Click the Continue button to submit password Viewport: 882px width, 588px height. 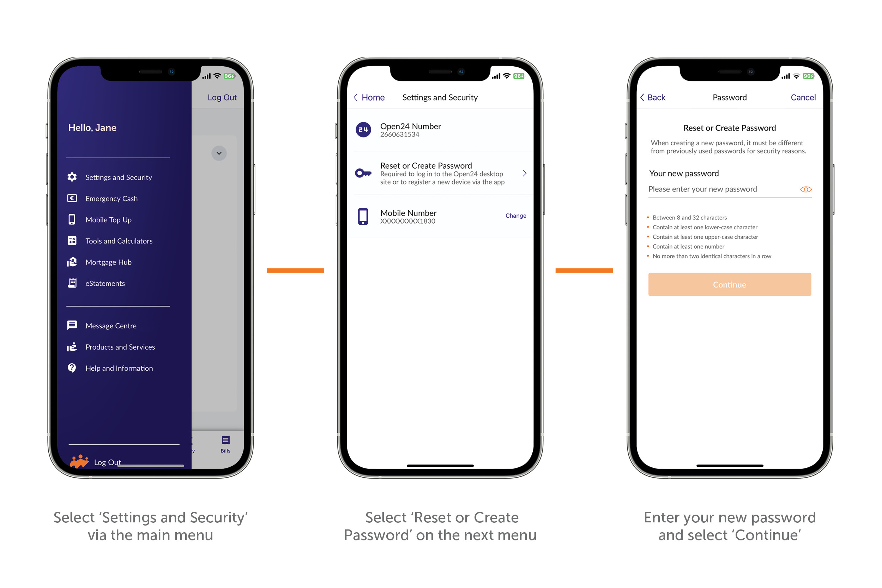[730, 284]
